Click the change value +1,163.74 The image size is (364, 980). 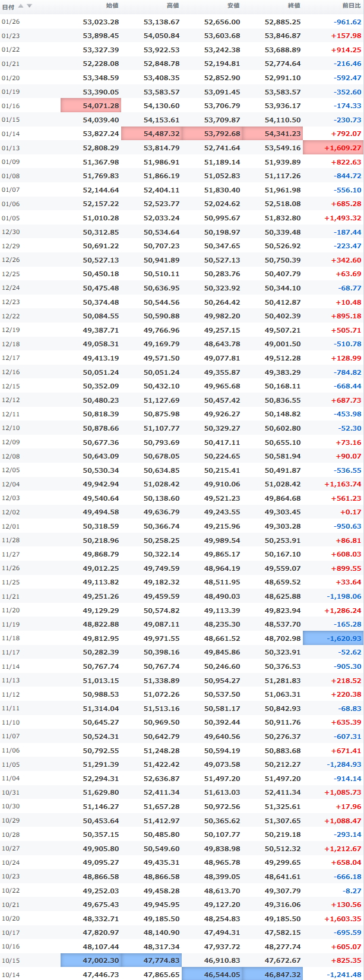pyautogui.click(x=343, y=485)
